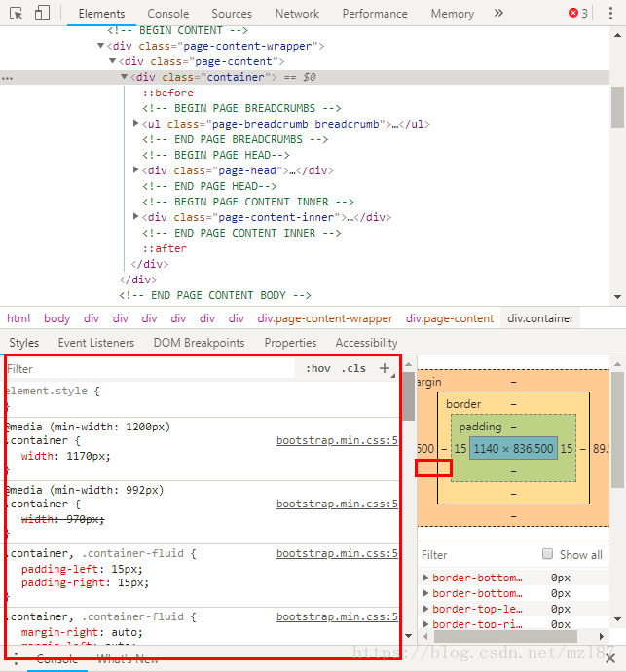The height and width of the screenshot is (672, 626).
Task: Click the ::after pseudo element row
Action: point(165,248)
